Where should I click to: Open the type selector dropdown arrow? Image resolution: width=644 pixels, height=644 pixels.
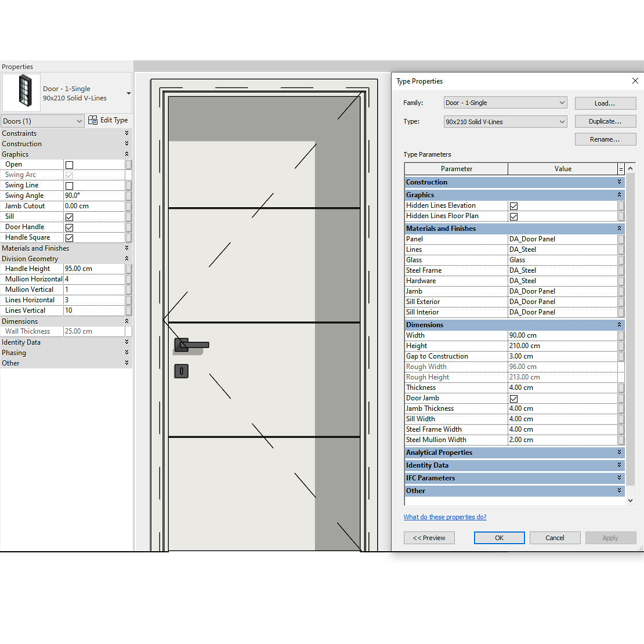click(x=127, y=92)
